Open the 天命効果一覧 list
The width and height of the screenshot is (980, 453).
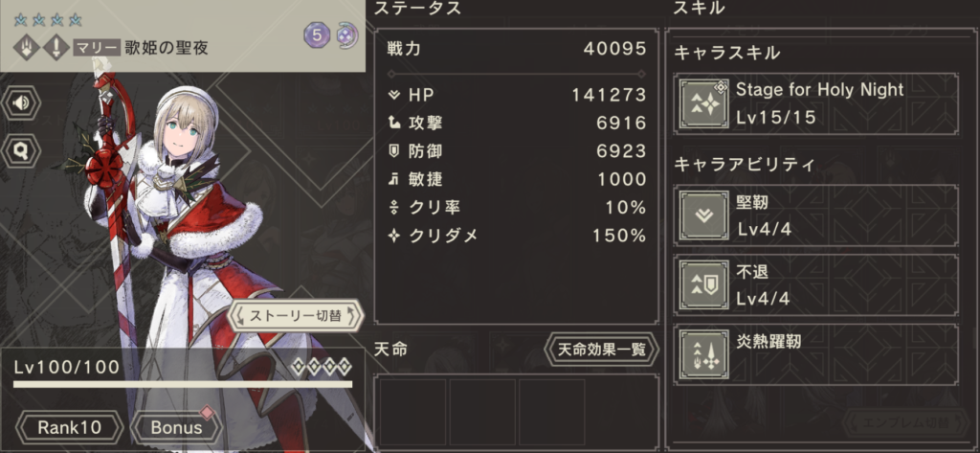tap(601, 350)
